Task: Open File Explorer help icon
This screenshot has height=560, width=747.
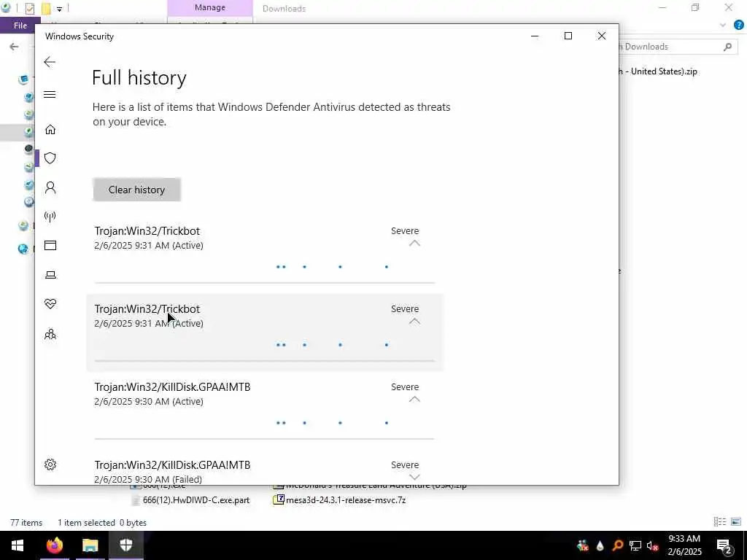Action: (x=739, y=26)
